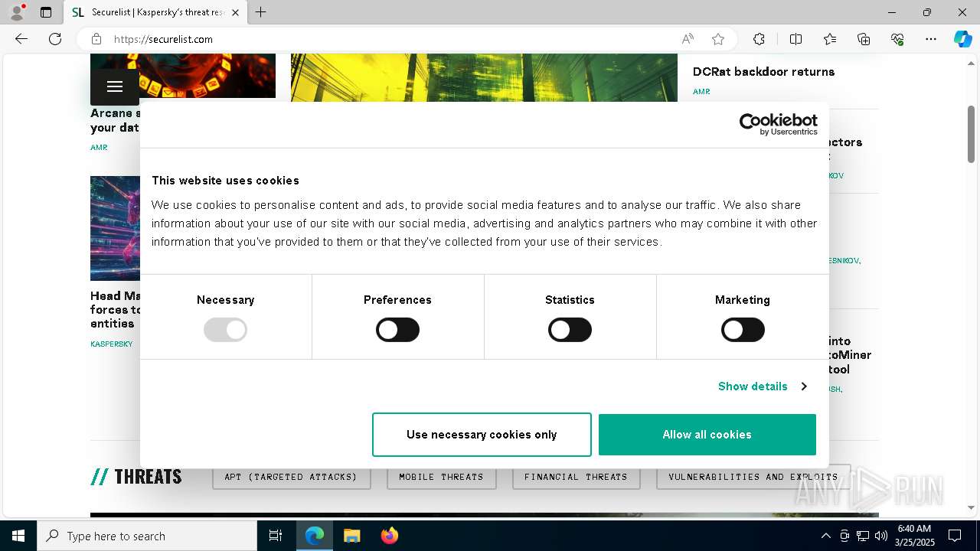
Task: Open browser Collections
Action: pyautogui.click(x=864, y=39)
